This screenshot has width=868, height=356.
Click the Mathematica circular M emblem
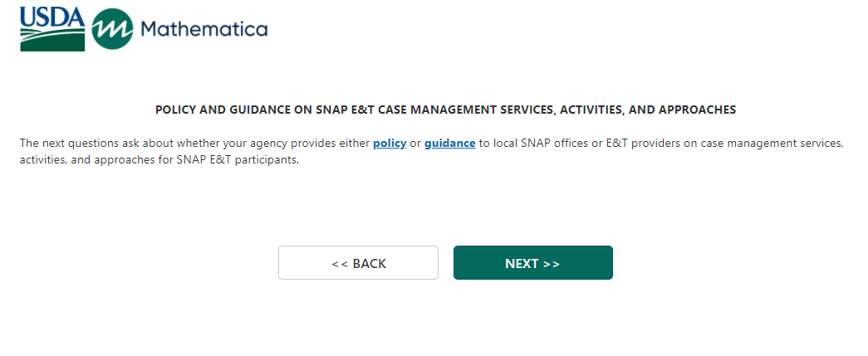click(112, 30)
